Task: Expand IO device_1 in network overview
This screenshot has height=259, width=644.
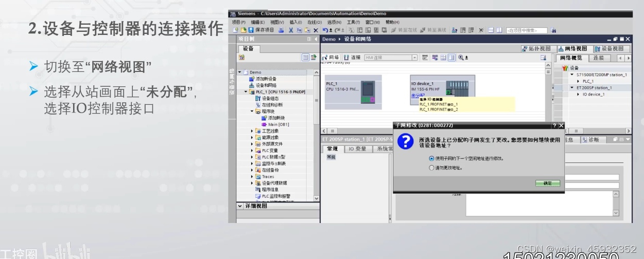Action: coord(578,95)
